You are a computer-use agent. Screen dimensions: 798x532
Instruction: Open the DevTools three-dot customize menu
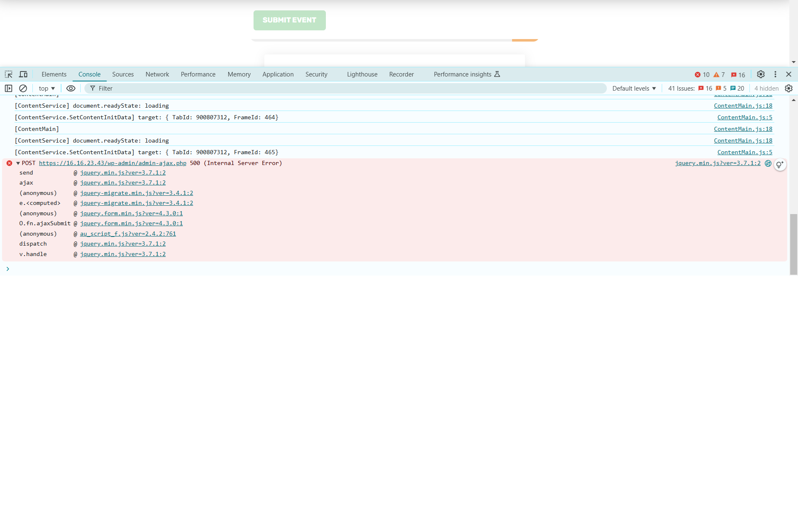(775, 74)
